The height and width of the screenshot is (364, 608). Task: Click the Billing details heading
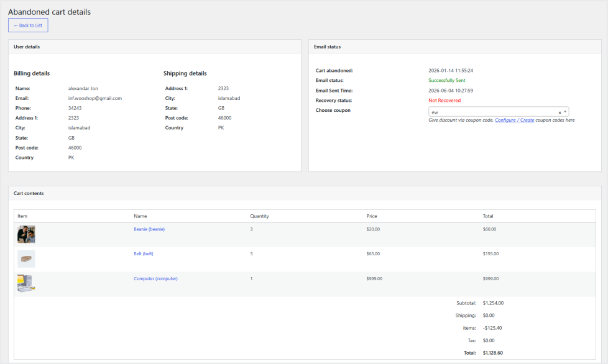(x=32, y=73)
